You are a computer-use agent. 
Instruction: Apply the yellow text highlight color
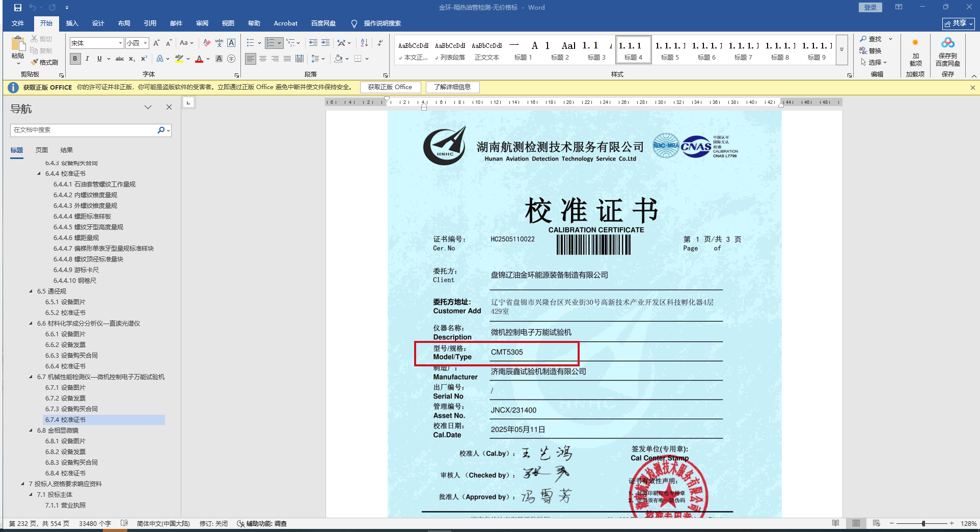179,59
